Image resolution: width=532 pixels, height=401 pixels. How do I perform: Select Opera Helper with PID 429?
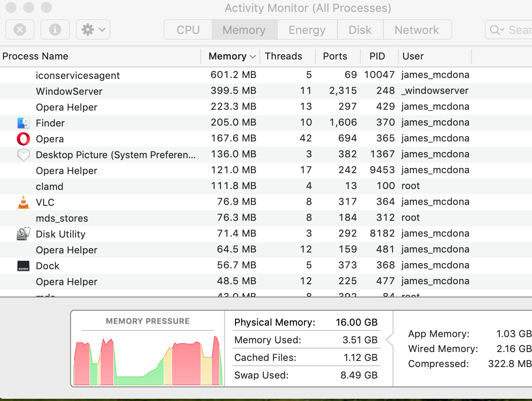point(266,107)
